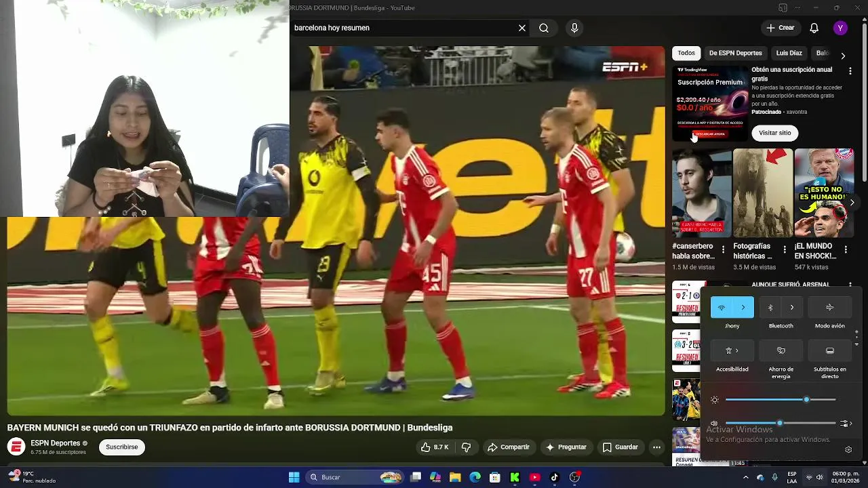Click the Crear button
868x488 pixels.
click(781, 28)
